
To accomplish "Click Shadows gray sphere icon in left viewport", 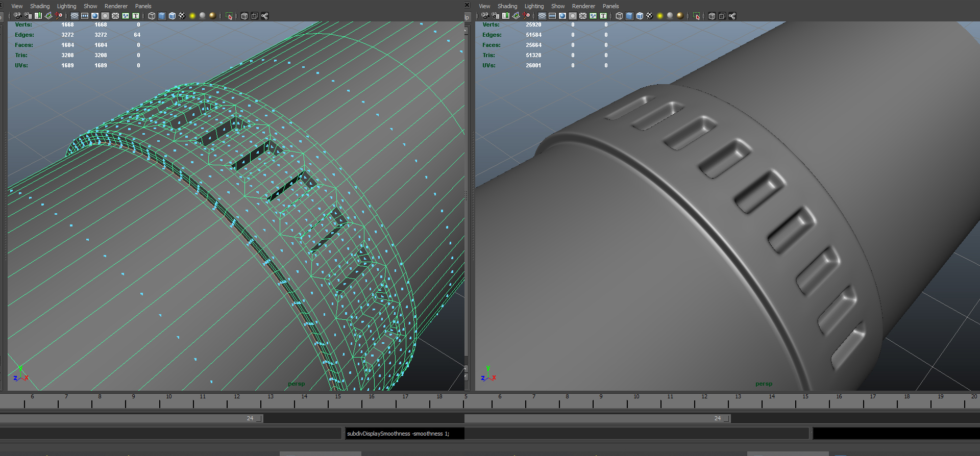I will [x=203, y=16].
